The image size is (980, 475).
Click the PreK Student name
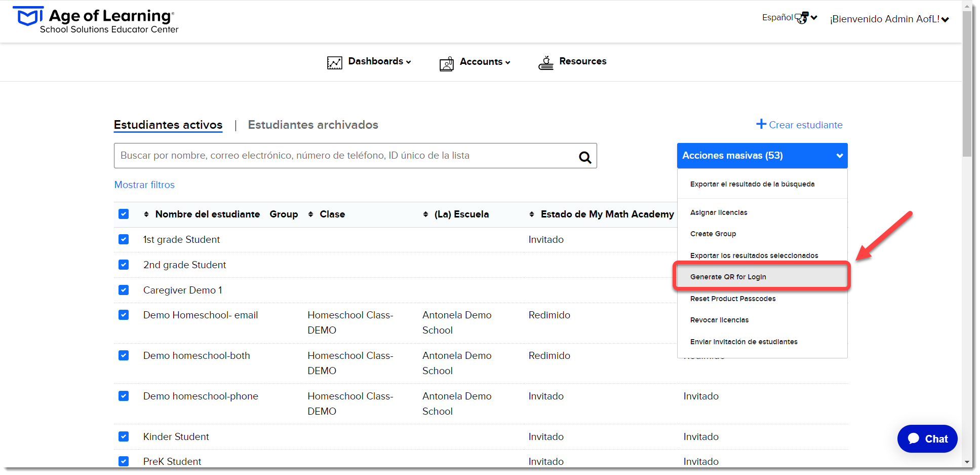tap(172, 461)
